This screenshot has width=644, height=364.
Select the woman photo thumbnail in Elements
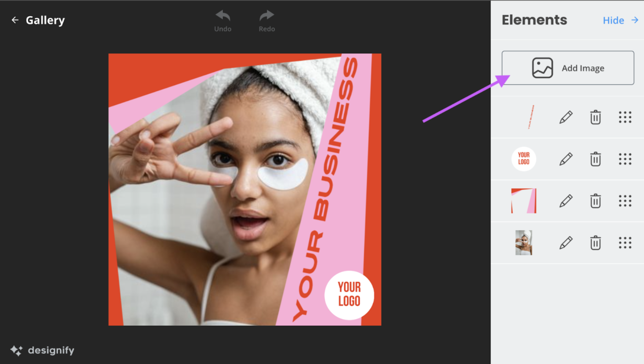524,242
